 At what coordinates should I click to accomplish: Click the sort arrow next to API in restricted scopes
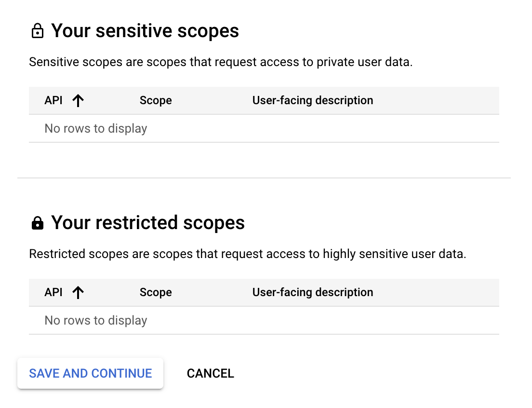78,292
